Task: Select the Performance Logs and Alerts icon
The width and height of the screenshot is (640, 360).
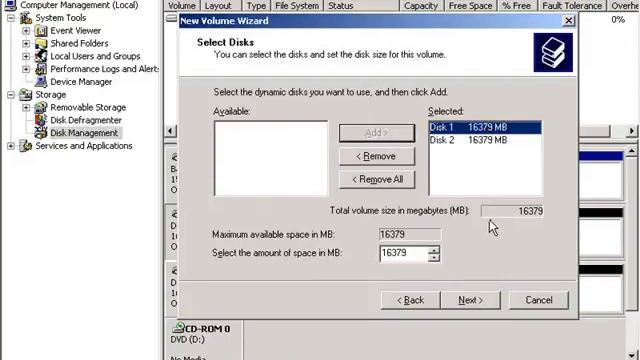Action: coord(41,69)
